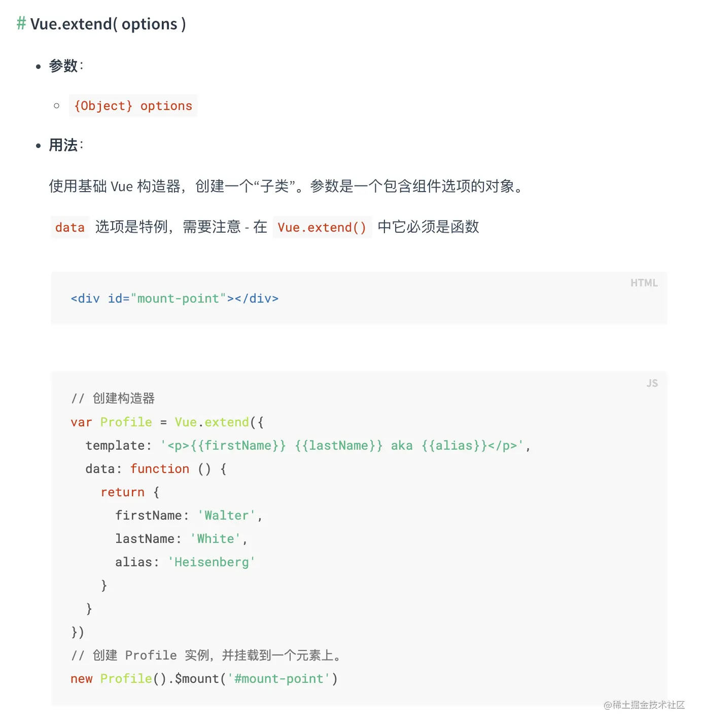
Task: Click the # anchor before Vue.extend heading
Action: pyautogui.click(x=21, y=23)
